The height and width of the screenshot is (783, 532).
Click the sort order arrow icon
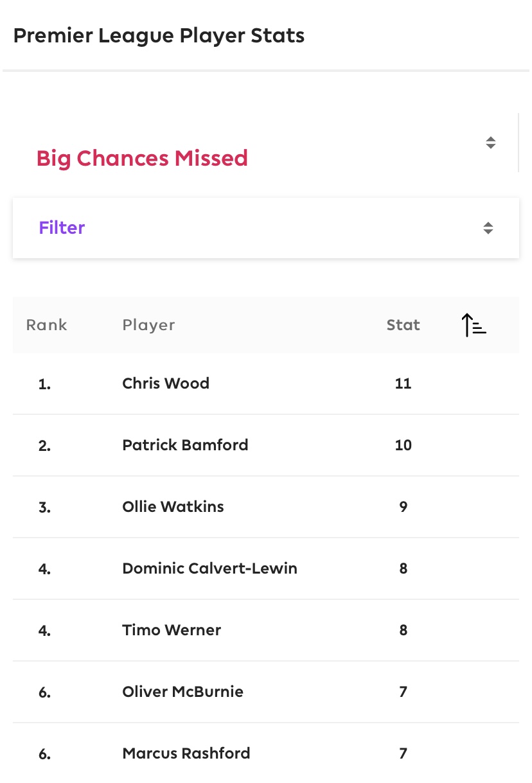[x=474, y=326]
